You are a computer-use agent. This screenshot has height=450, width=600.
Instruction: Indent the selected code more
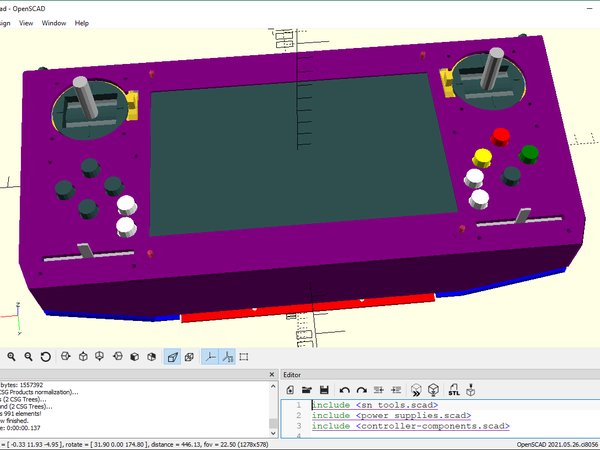(x=396, y=389)
